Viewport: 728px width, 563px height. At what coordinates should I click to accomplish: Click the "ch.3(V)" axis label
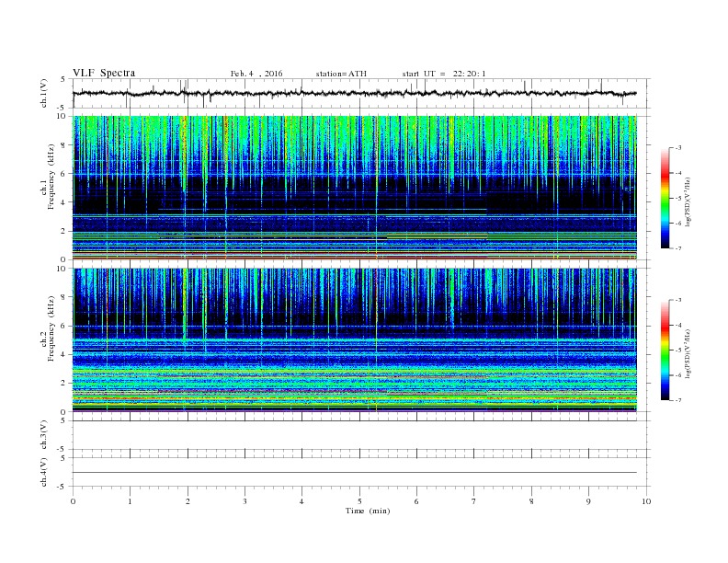coord(44,435)
